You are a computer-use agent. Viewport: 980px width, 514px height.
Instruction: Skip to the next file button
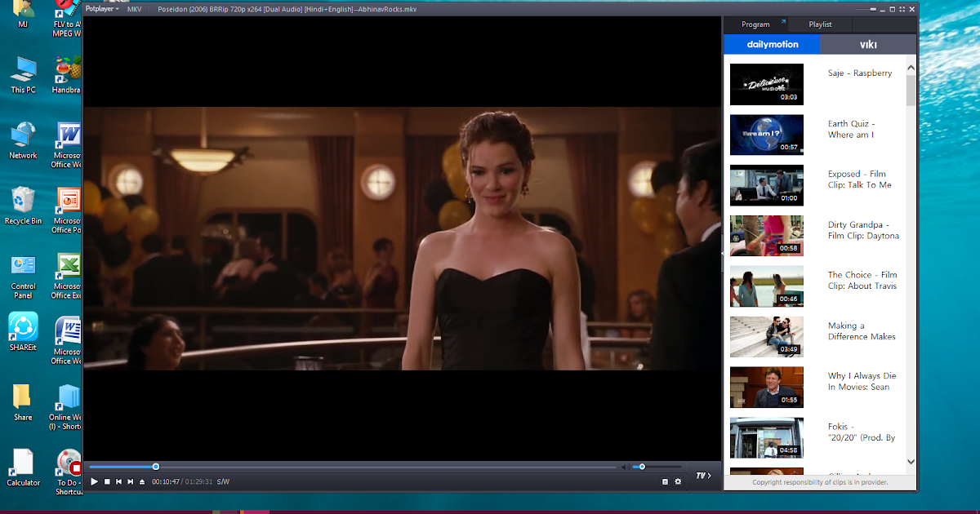coord(130,481)
